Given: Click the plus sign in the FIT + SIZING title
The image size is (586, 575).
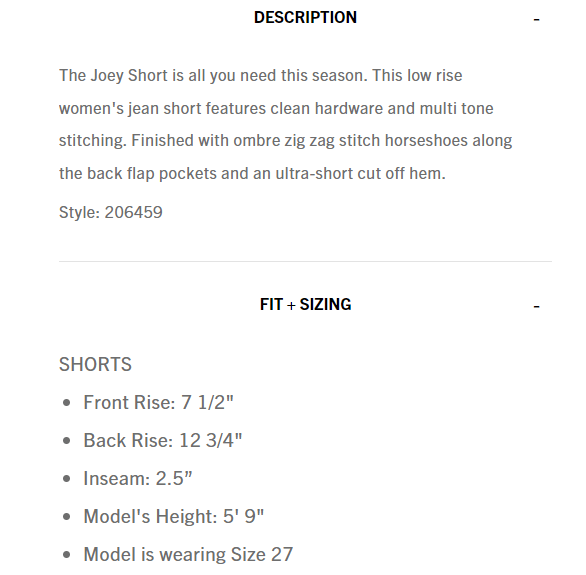Looking at the screenshot, I should tap(291, 306).
